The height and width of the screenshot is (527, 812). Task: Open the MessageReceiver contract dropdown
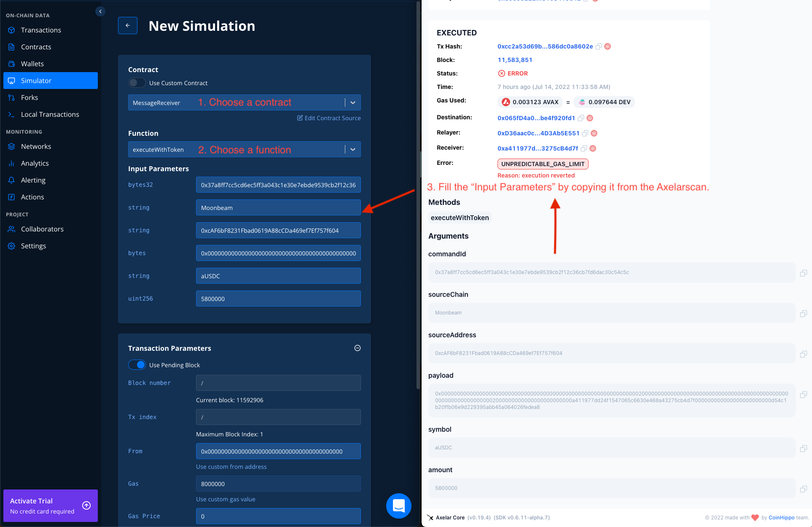tap(352, 103)
